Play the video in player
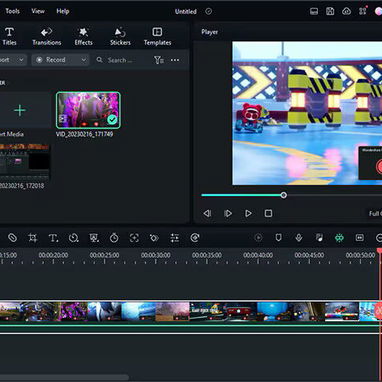382x382 pixels. coord(248,213)
